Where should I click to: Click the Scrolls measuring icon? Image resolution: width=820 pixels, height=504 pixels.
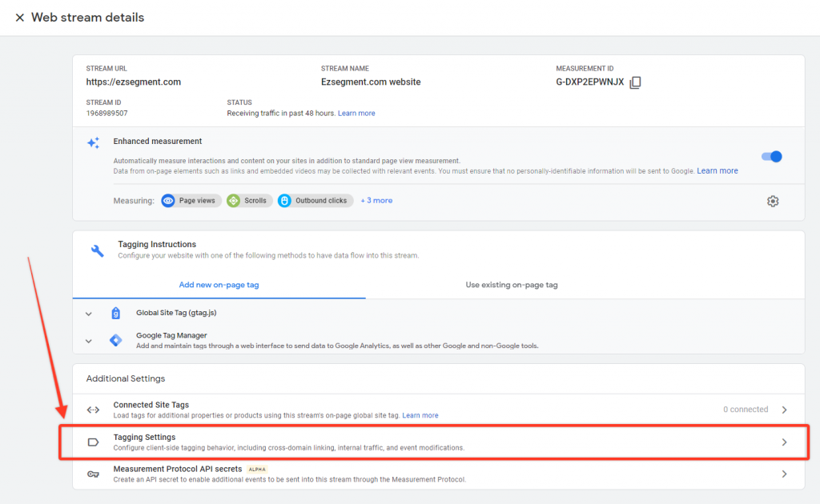[x=233, y=201]
